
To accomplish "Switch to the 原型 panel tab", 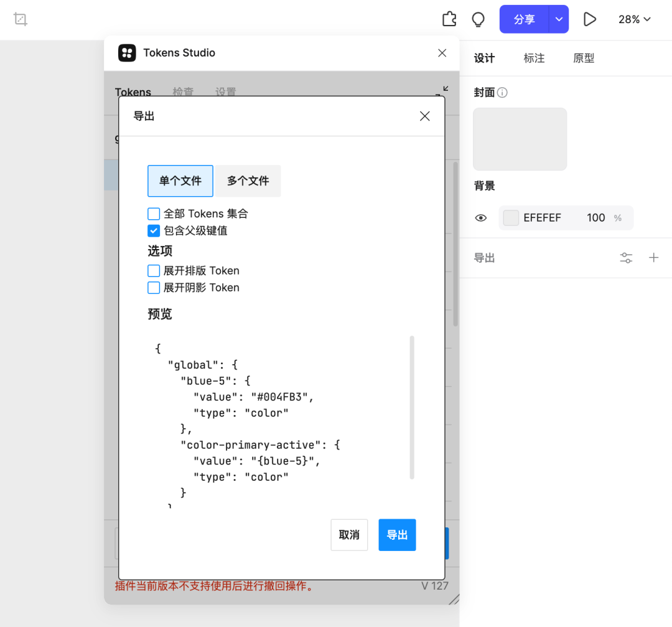I will pyautogui.click(x=584, y=59).
